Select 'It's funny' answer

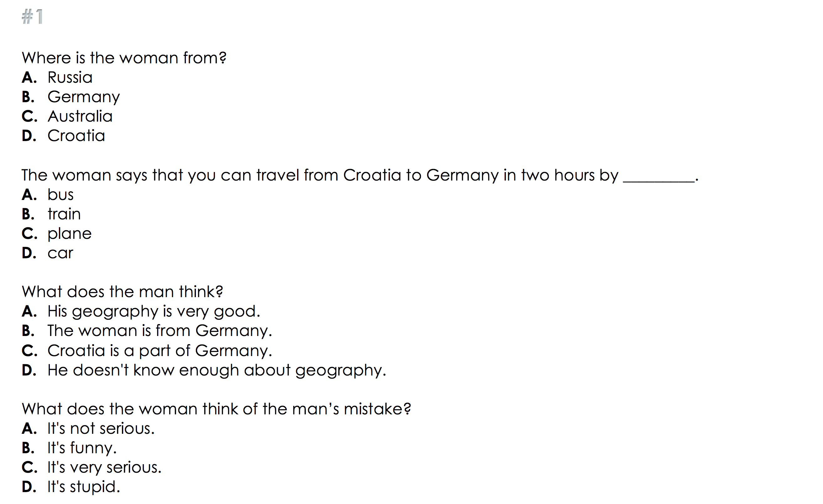coord(82,448)
